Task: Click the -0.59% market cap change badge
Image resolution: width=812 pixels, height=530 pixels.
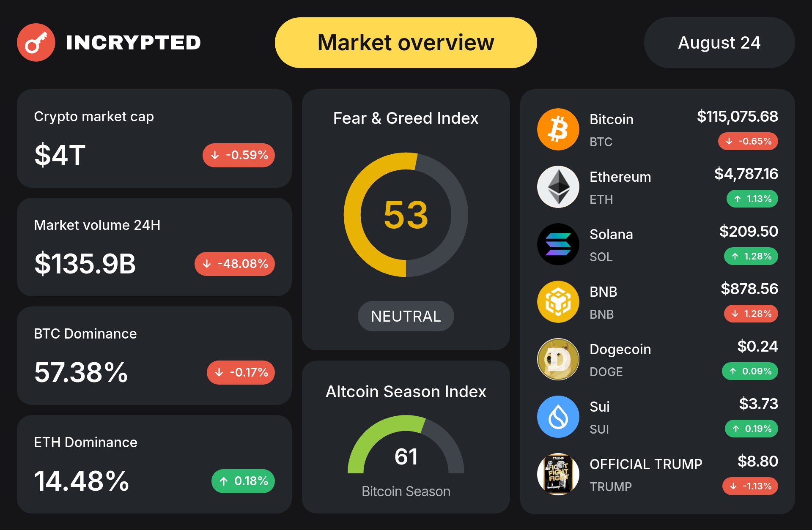Action: coord(239,155)
